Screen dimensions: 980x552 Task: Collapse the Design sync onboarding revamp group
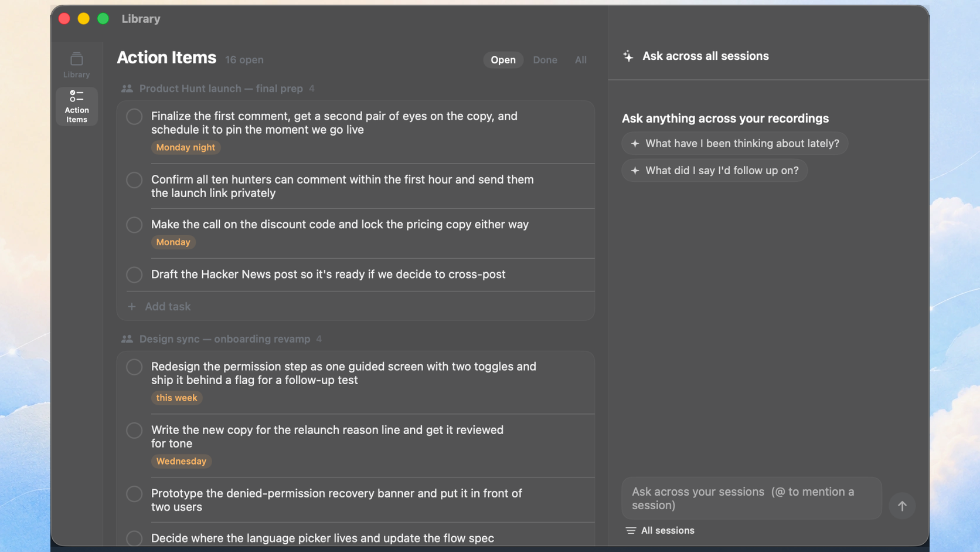point(222,339)
